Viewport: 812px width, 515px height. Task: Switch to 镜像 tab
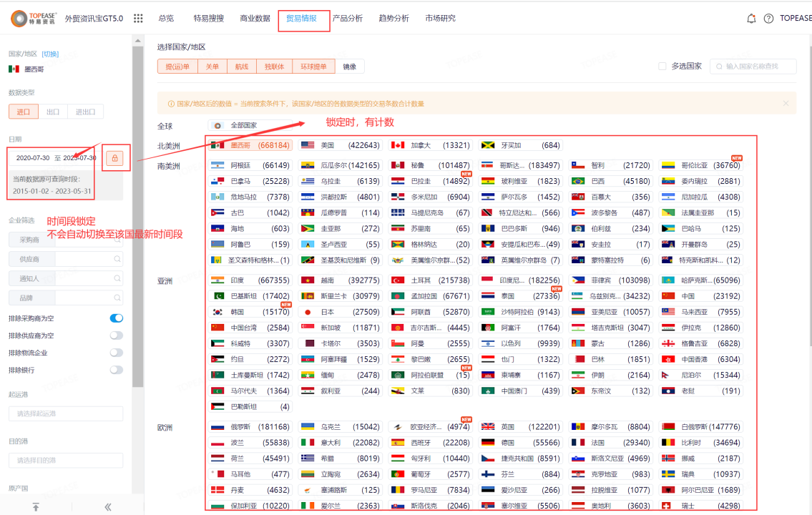[x=350, y=67]
